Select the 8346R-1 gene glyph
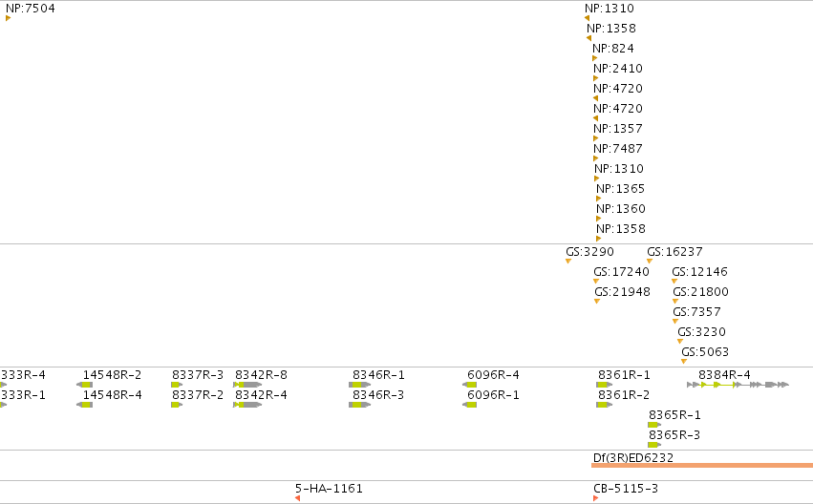Image resolution: width=813 pixels, height=504 pixels. [x=360, y=385]
